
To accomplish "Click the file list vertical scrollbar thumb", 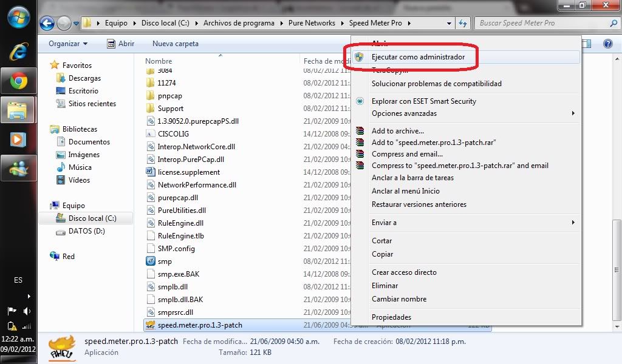I will 617,270.
